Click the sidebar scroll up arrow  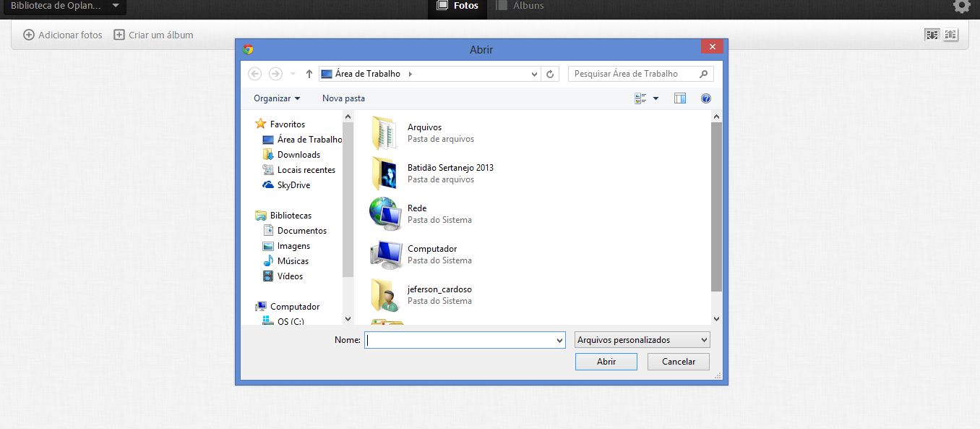click(348, 116)
